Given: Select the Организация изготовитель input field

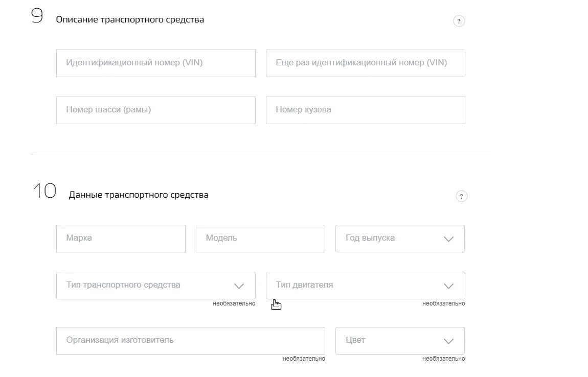Looking at the screenshot, I should point(190,340).
